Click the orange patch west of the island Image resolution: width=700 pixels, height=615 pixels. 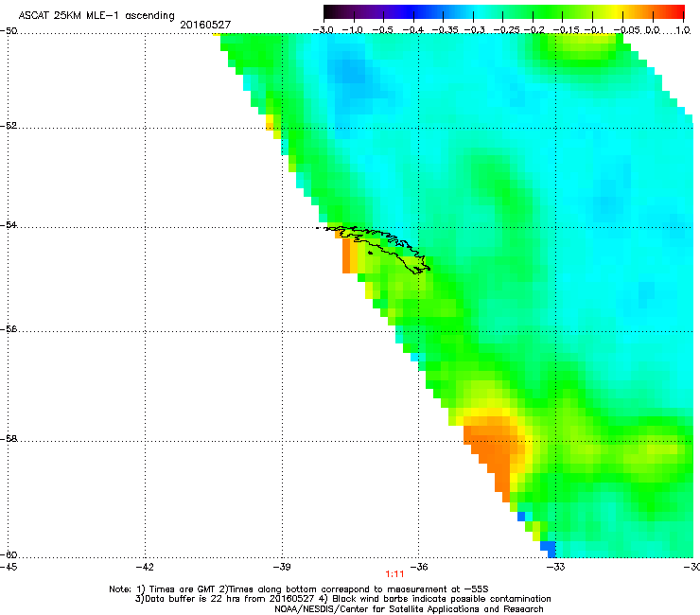click(346, 255)
